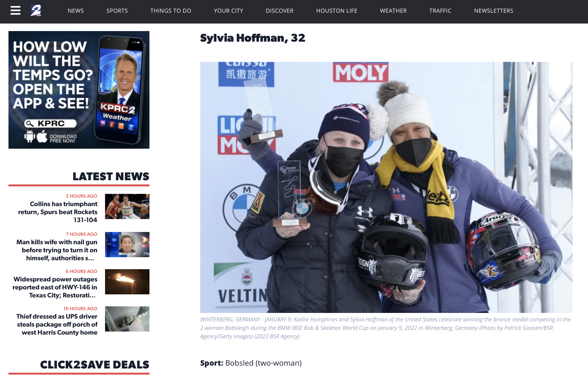Open the Weather section
Viewport: 588px width, 376px height.
point(393,11)
